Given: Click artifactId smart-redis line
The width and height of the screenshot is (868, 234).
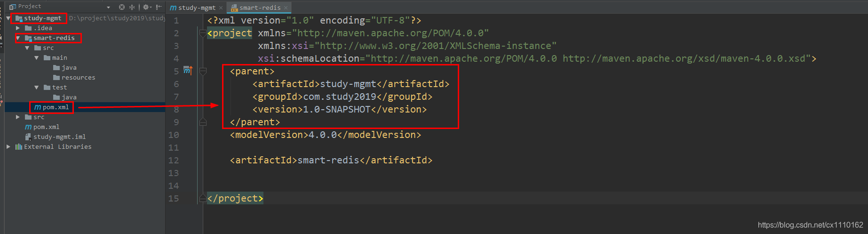Looking at the screenshot, I should (331, 160).
